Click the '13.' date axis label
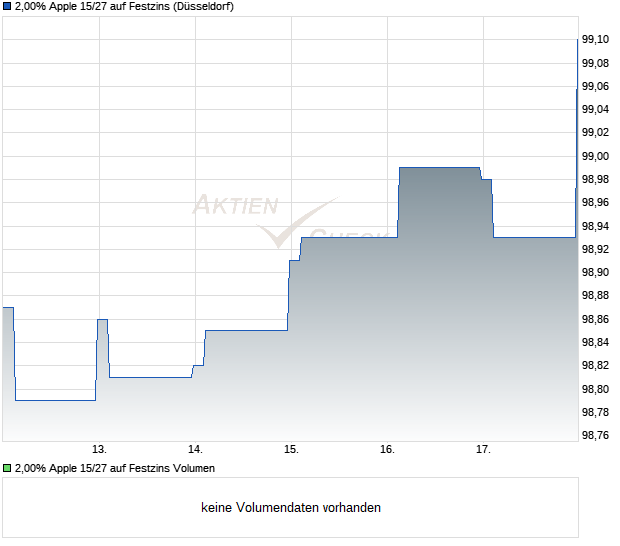 click(99, 450)
